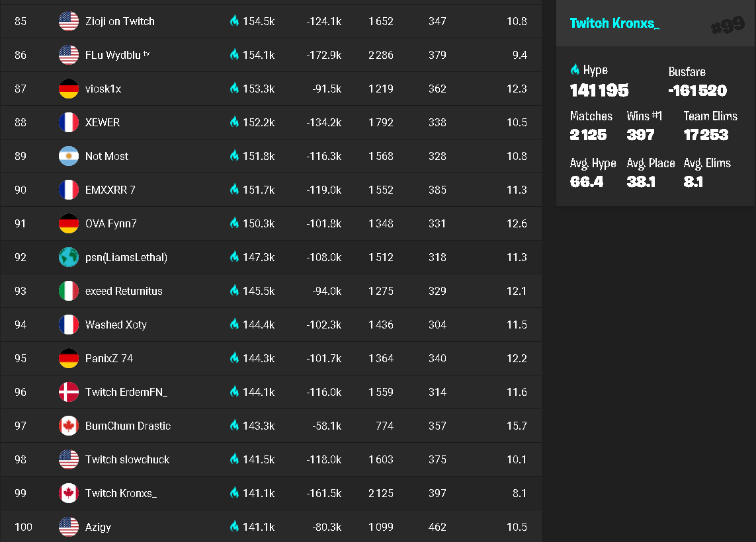Image resolution: width=756 pixels, height=542 pixels.
Task: Click the hype flame icon in Zioji's row
Action: pos(234,20)
